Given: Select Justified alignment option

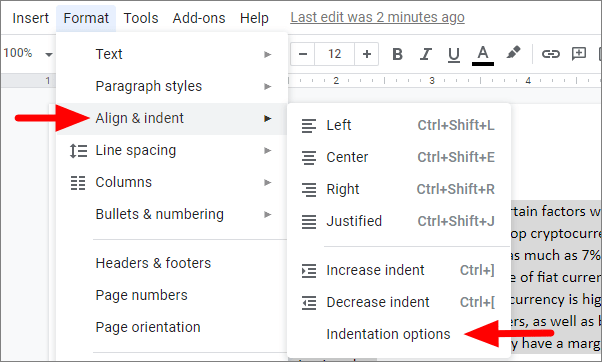Looking at the screenshot, I should click(399, 221).
